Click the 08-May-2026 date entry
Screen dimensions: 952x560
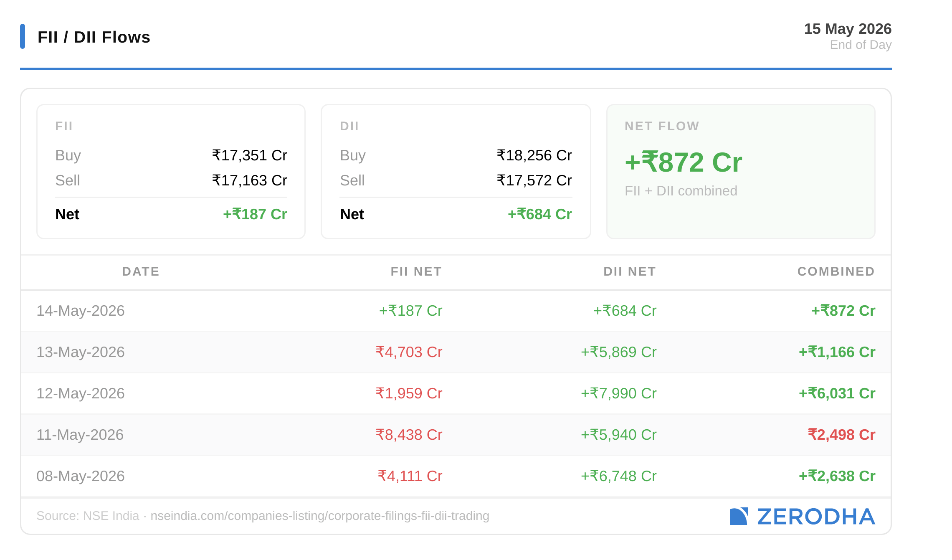tap(81, 476)
